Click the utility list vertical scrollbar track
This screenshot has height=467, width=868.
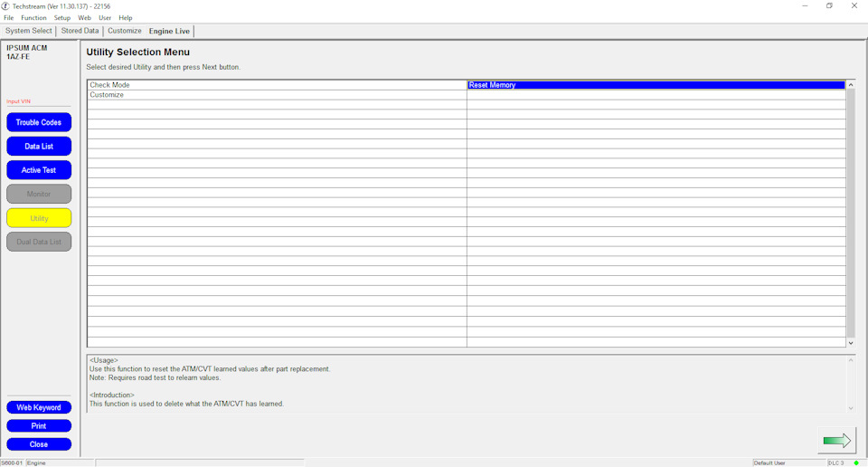[x=851, y=214]
